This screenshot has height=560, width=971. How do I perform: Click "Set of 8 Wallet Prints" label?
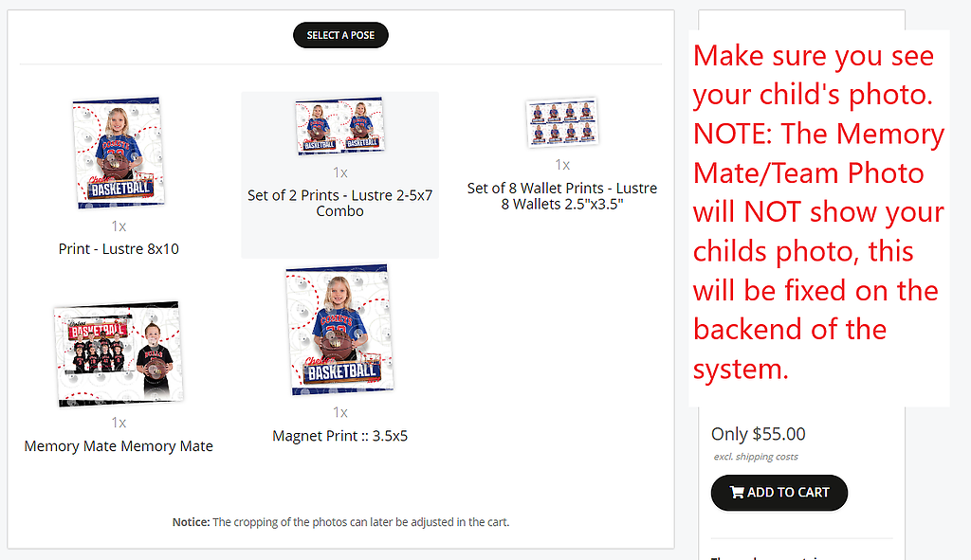562,189
